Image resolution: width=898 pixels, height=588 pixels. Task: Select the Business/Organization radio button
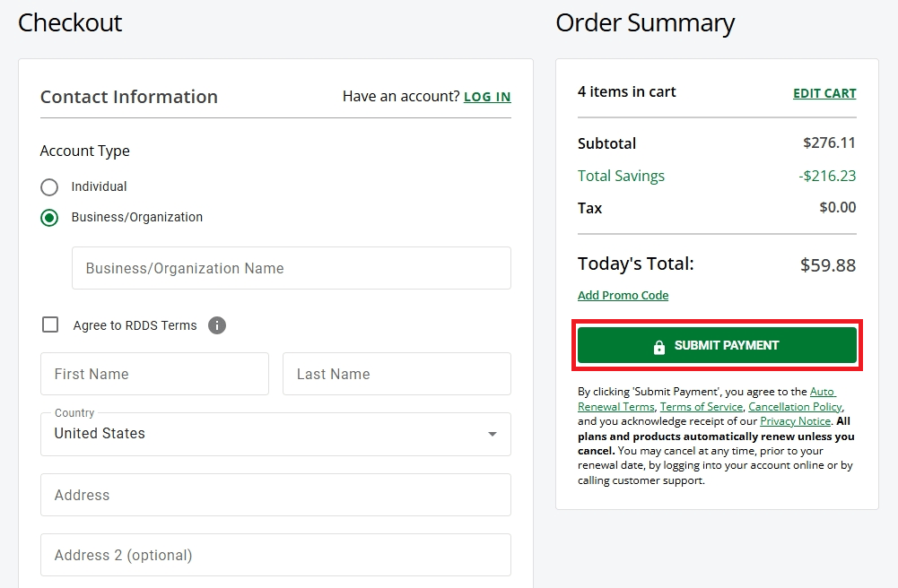point(49,218)
